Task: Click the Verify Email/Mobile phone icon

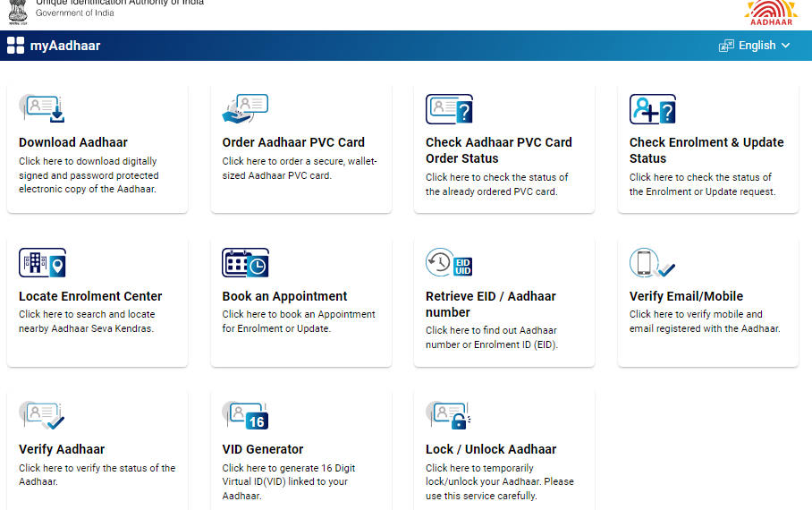Action: click(652, 262)
